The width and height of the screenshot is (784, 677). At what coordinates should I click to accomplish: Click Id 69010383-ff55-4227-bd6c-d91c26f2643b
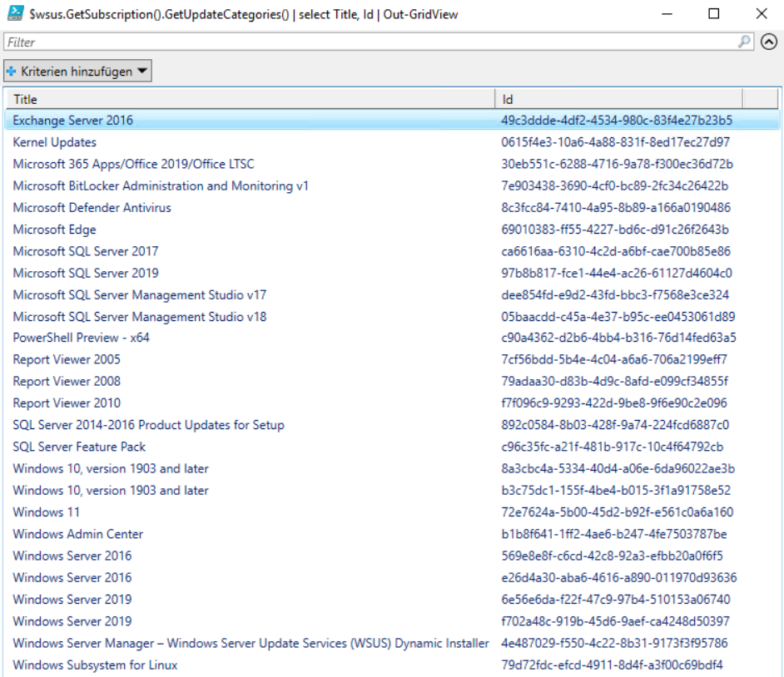615,230
